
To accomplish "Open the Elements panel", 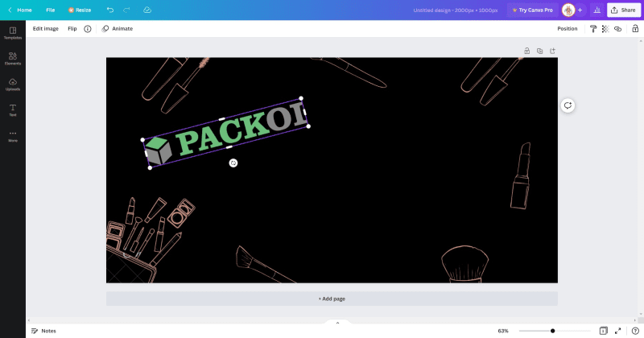I will (x=12, y=58).
